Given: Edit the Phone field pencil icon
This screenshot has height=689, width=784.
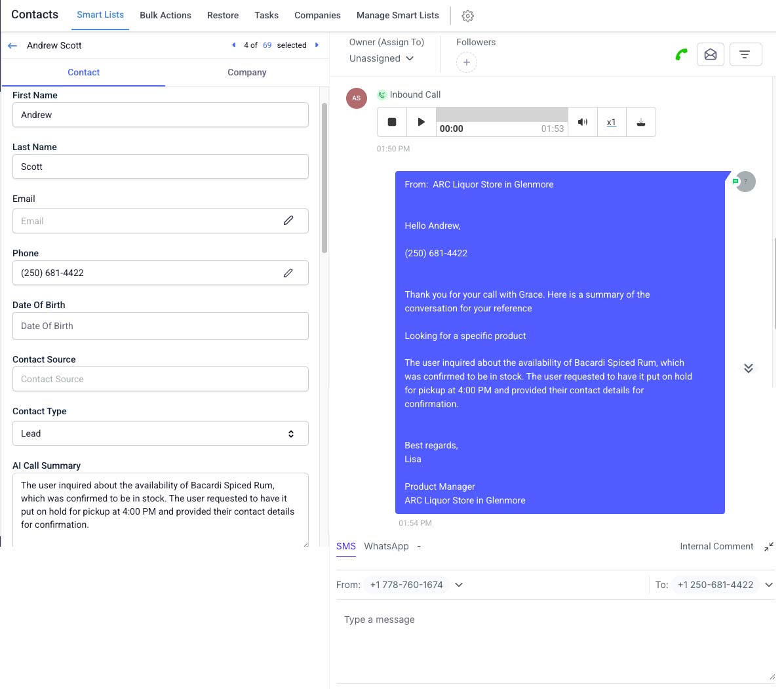Looking at the screenshot, I should [x=288, y=273].
